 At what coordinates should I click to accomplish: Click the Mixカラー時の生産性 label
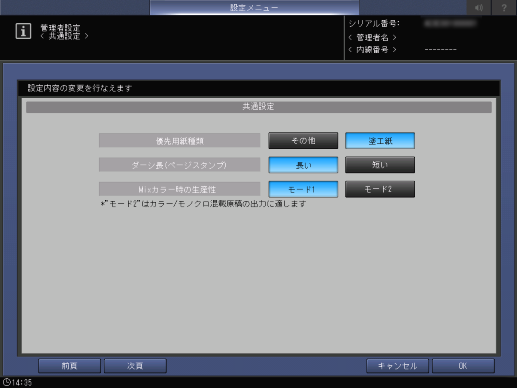(x=179, y=189)
